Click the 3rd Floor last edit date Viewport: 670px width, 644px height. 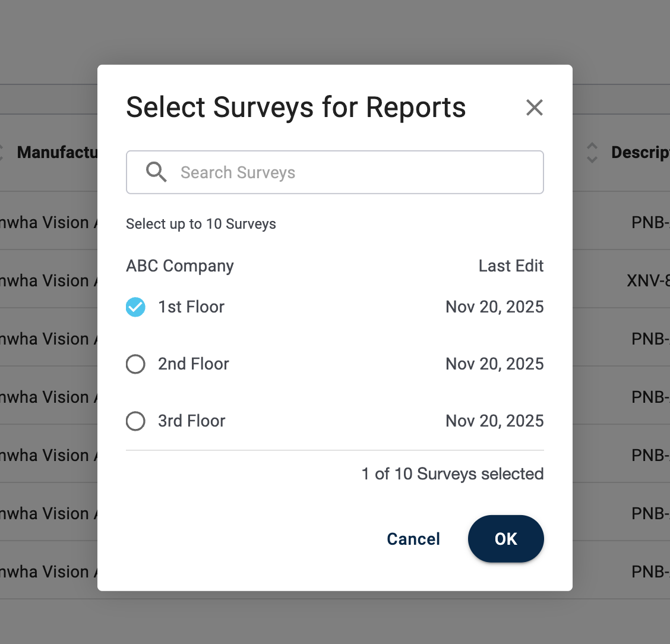click(494, 421)
